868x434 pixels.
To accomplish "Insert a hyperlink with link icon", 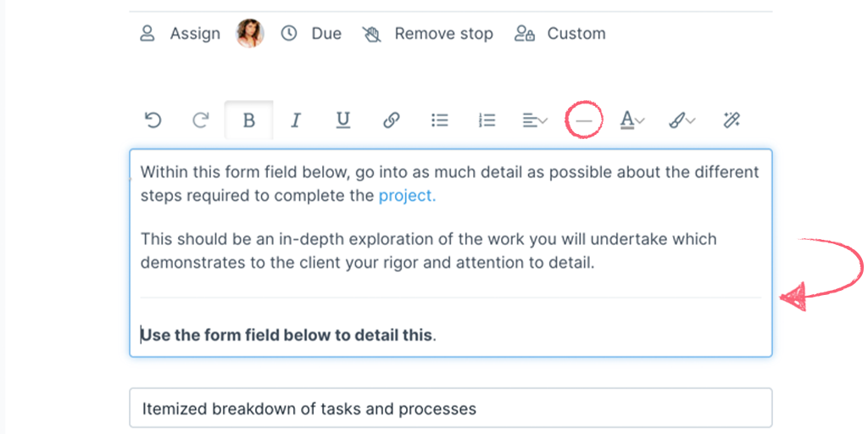I will tap(392, 120).
